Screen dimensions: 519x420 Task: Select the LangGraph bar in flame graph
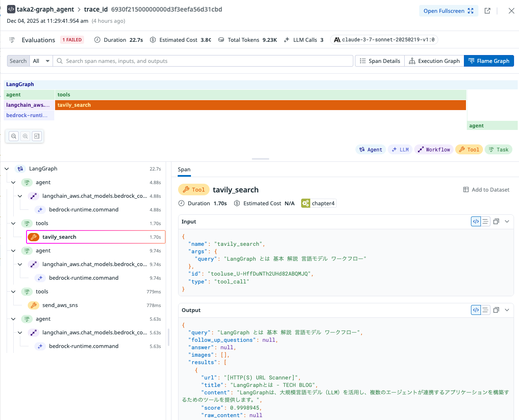pyautogui.click(x=261, y=84)
